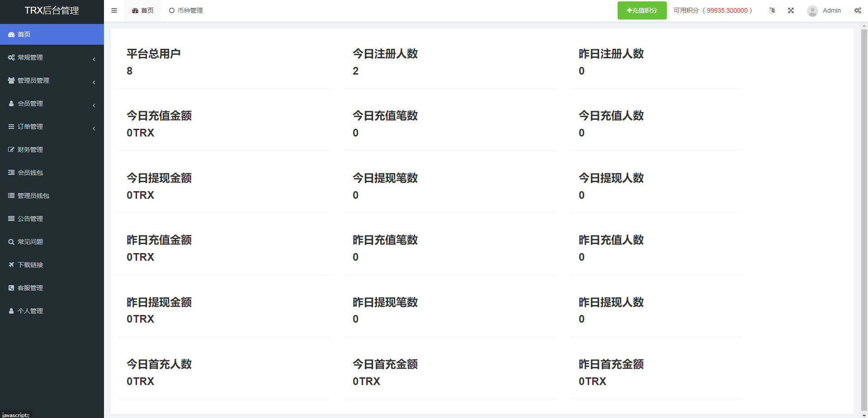Open the settings gears icon at top right

point(858,10)
